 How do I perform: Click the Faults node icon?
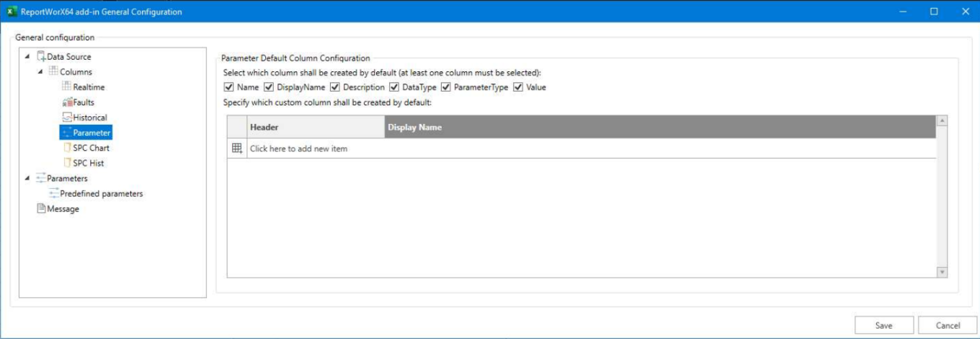tap(67, 102)
